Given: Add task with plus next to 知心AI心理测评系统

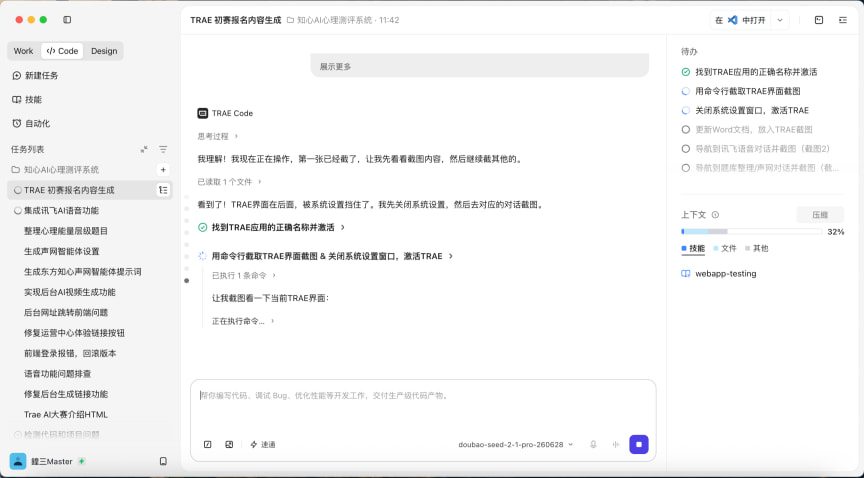Looking at the screenshot, I should pyautogui.click(x=163, y=170).
